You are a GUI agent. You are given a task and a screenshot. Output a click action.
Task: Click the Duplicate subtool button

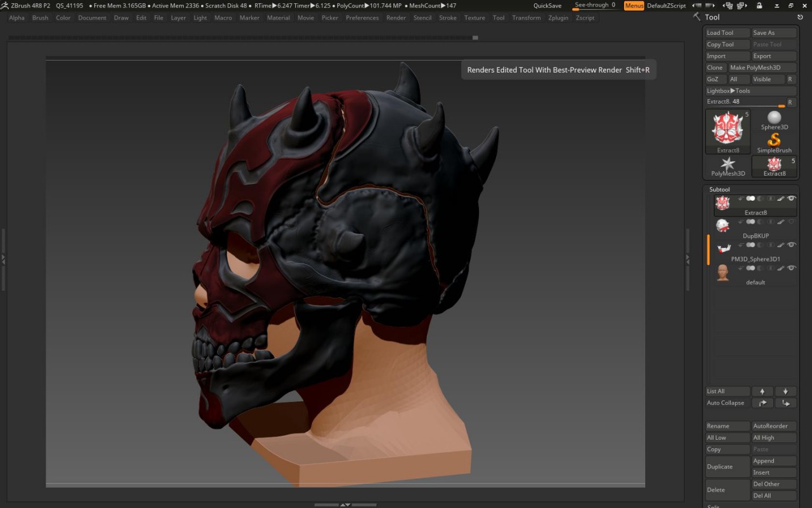(x=728, y=467)
